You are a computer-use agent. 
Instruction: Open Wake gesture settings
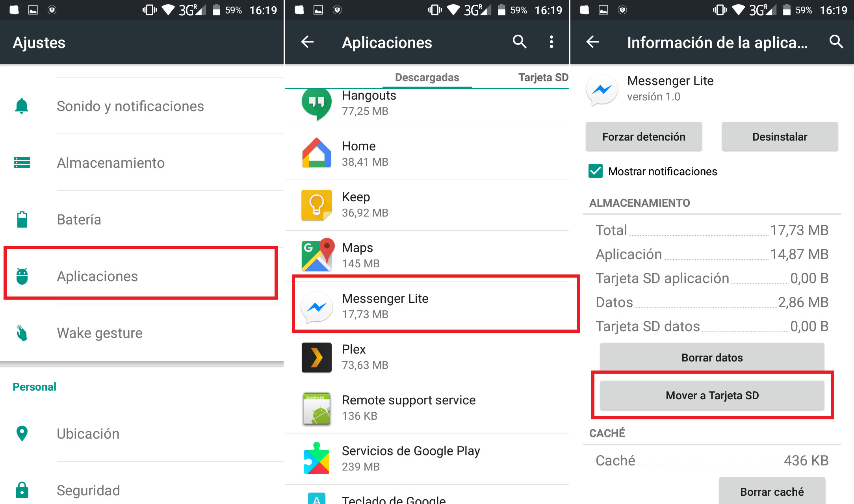click(x=142, y=333)
